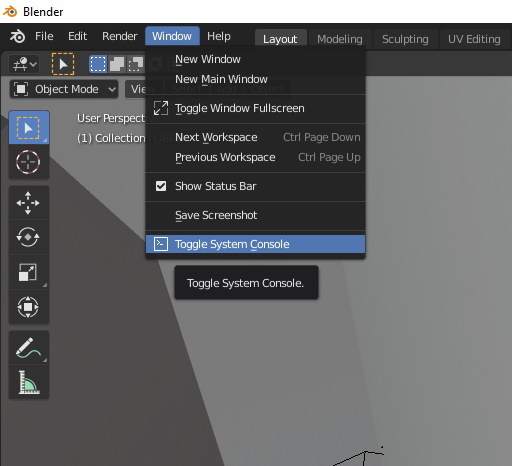Switch to the Modeling workspace tab
The image size is (512, 466).
[x=340, y=39]
